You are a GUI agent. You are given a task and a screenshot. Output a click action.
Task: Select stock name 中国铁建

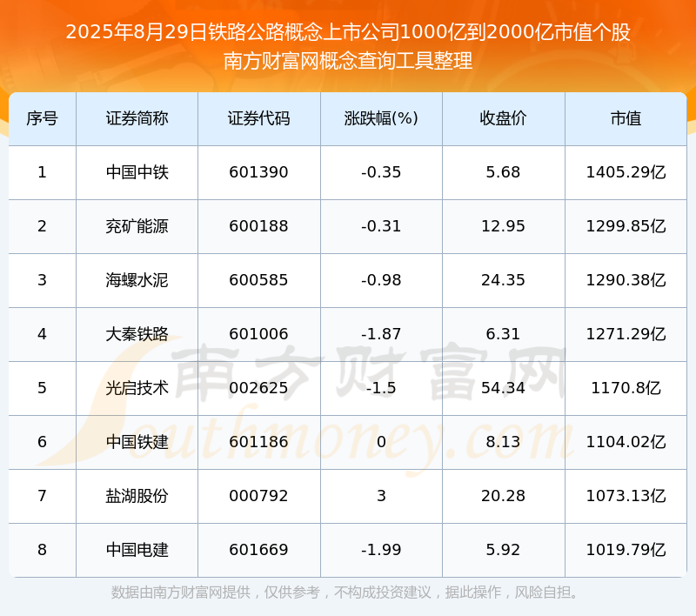pyautogui.click(x=137, y=442)
